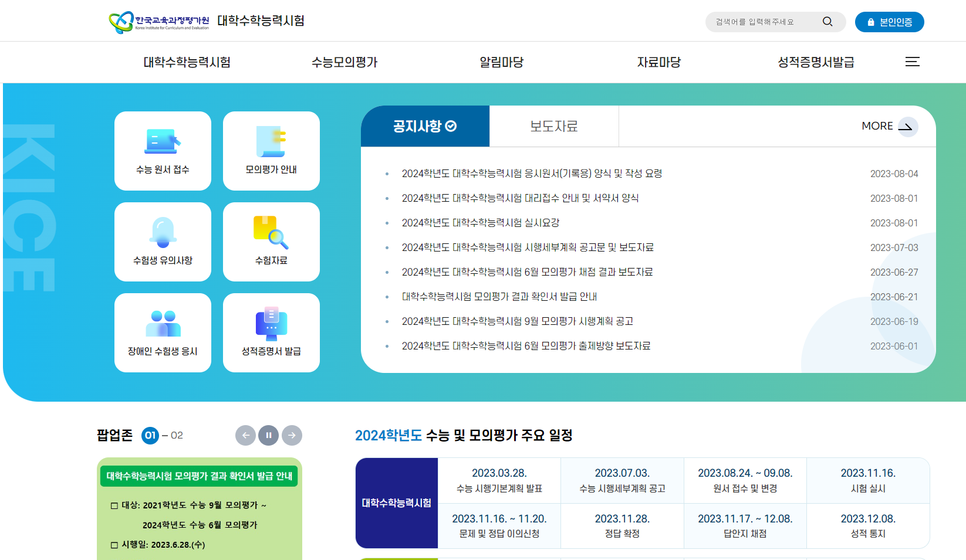Open the 수험자료 search icon tile
The image size is (966, 560).
click(271, 242)
